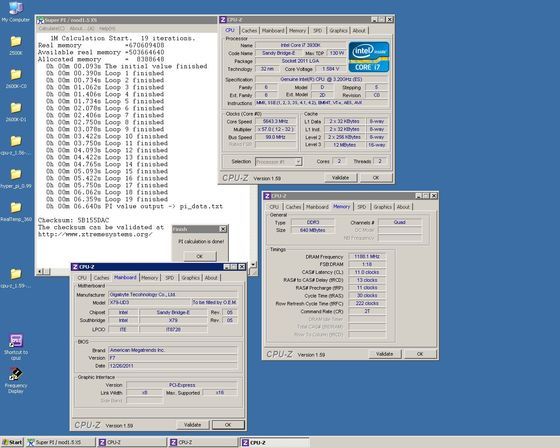Switch to CPU tab in CPU-Z mainboard window
The image size is (560, 448).
[82, 278]
